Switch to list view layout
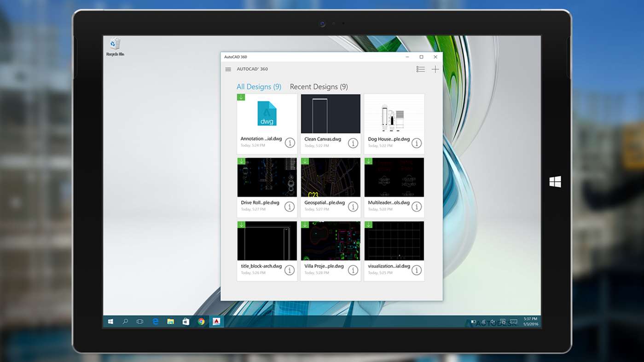This screenshot has height=362, width=644. 420,69
